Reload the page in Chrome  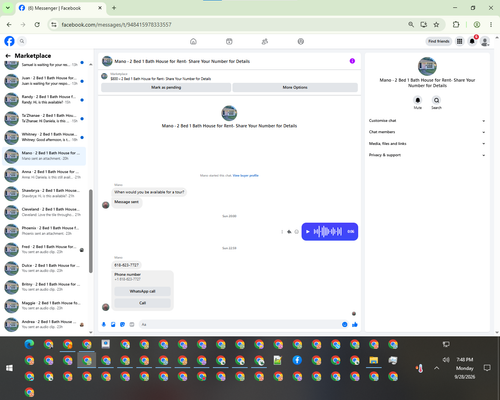(37, 25)
